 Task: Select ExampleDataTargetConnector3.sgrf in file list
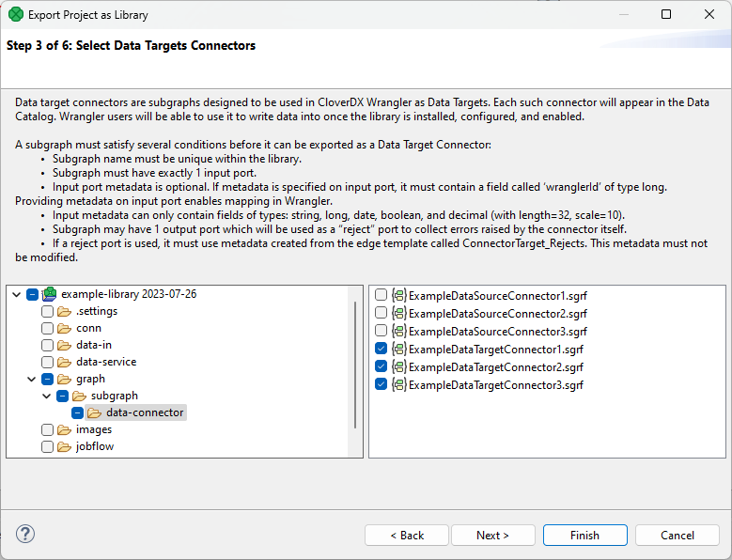(x=495, y=384)
